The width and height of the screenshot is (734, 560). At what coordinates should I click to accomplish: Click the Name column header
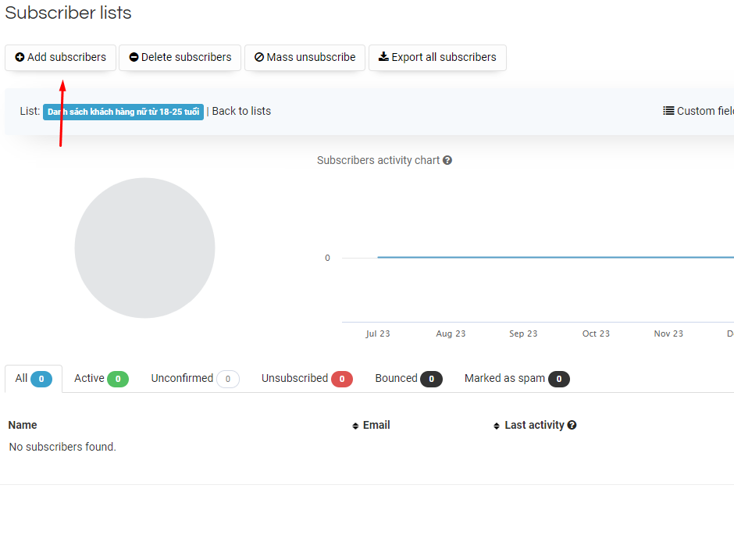[23, 425]
